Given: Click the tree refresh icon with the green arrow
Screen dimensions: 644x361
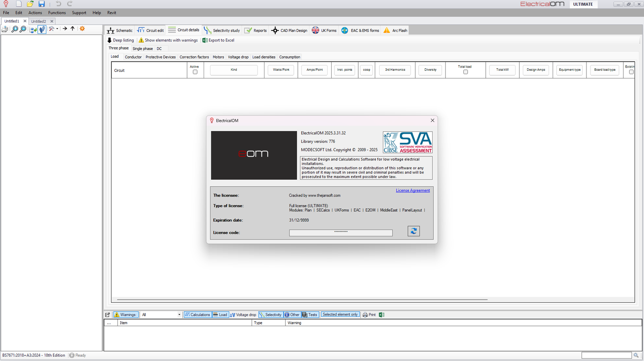Looking at the screenshot, I should point(33,29).
